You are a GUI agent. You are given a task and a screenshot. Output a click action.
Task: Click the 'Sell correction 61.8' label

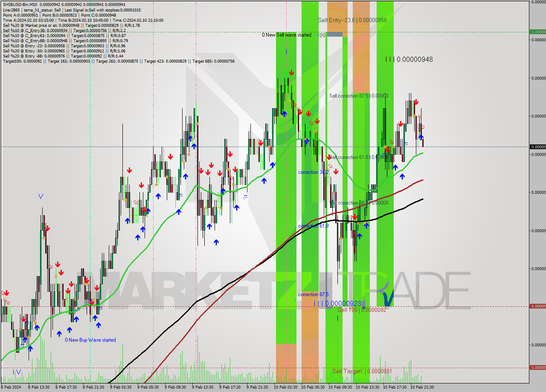(x=359, y=157)
